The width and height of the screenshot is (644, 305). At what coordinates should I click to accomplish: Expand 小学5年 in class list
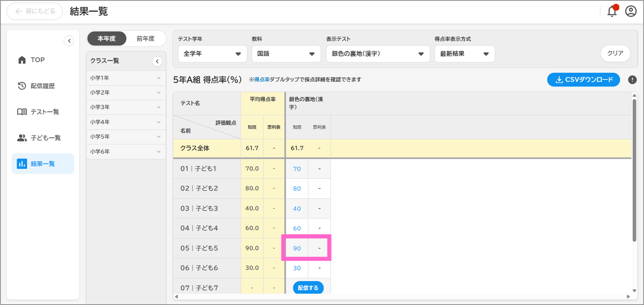coord(125,137)
